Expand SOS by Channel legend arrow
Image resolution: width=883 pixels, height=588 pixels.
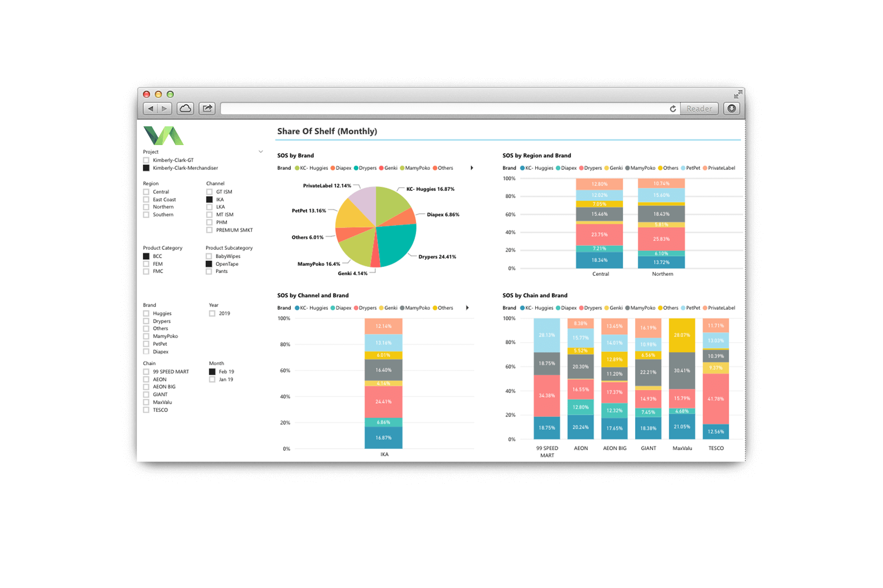pos(467,308)
